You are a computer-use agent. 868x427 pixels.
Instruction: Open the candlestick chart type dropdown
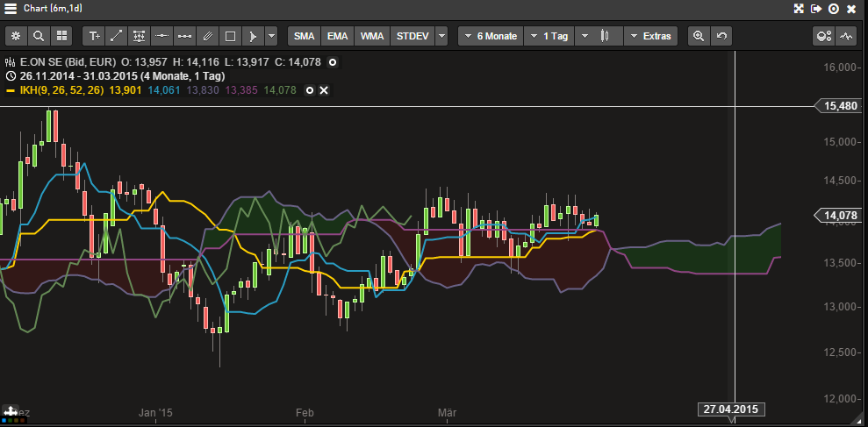pyautogui.click(x=599, y=37)
